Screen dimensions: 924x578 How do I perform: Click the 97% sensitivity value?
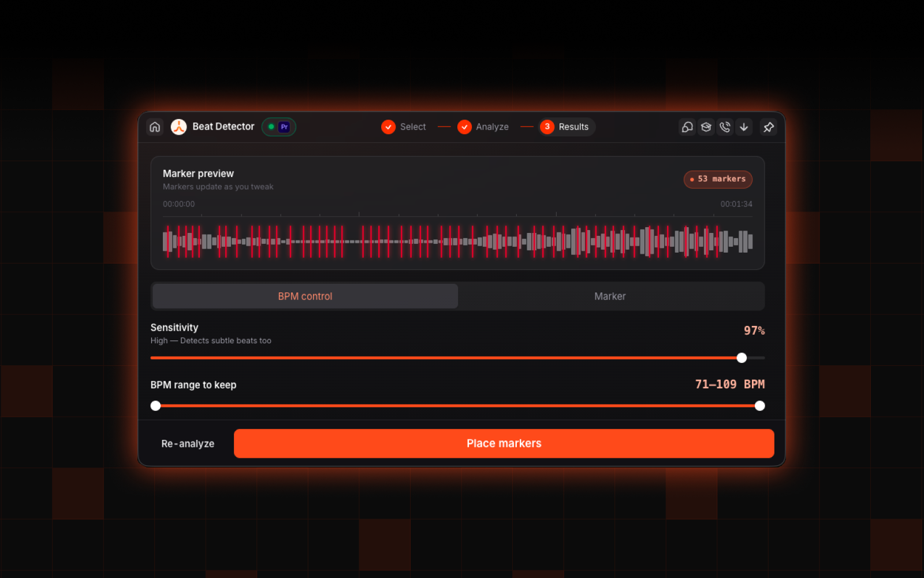click(754, 331)
